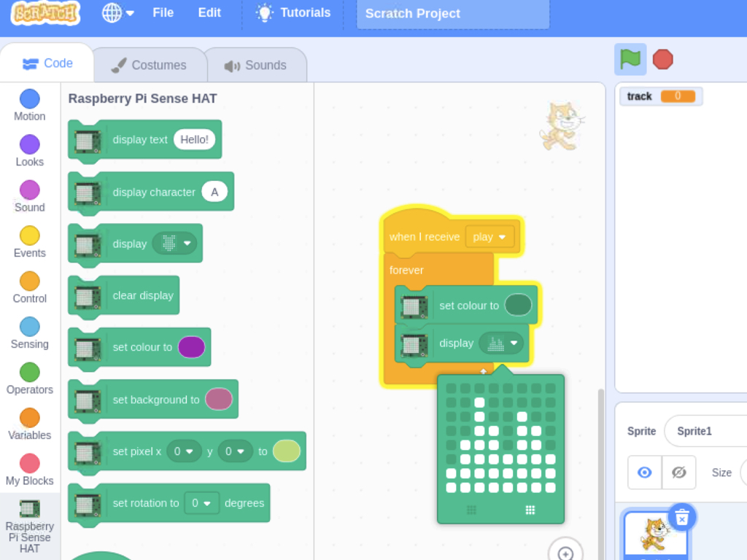Toggle the top-left LED in the matrix editor
This screenshot has width=747, height=560.
pyautogui.click(x=451, y=389)
